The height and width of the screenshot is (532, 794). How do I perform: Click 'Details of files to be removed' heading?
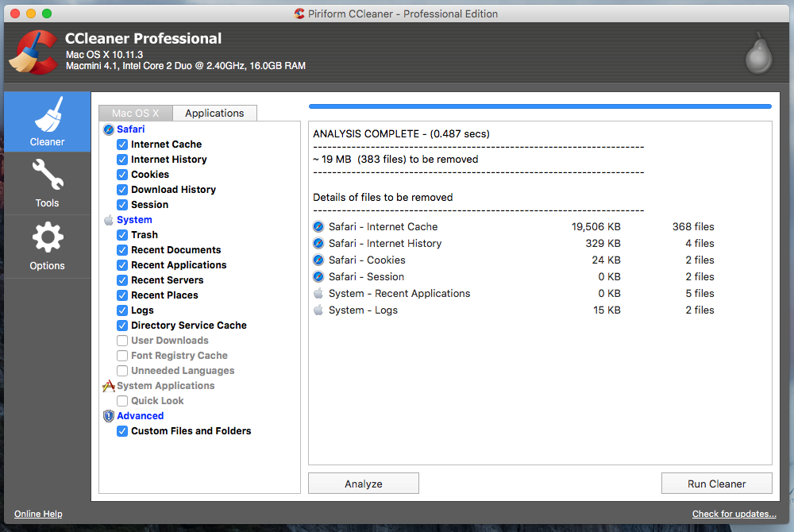pyautogui.click(x=383, y=198)
